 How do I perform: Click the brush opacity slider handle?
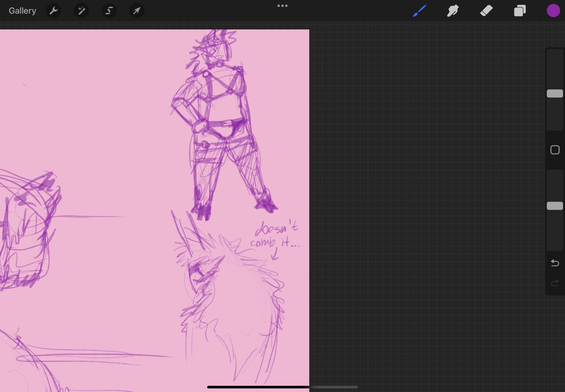555,206
